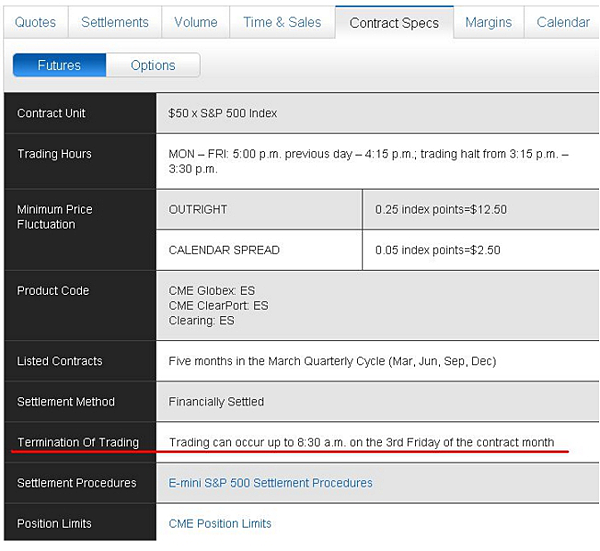Screen dimensions: 600x551
Task: Click the 'Clearing: ES' line
Action: (201, 321)
